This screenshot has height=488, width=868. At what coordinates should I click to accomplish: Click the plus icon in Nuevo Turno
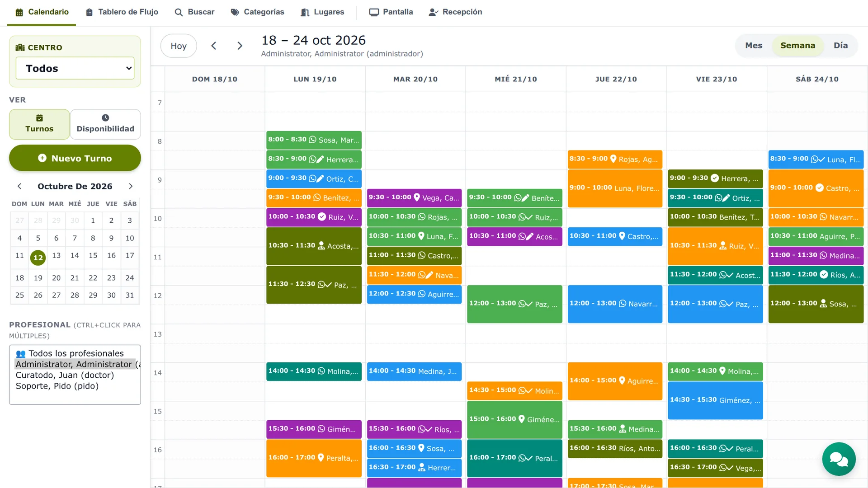[42, 158]
